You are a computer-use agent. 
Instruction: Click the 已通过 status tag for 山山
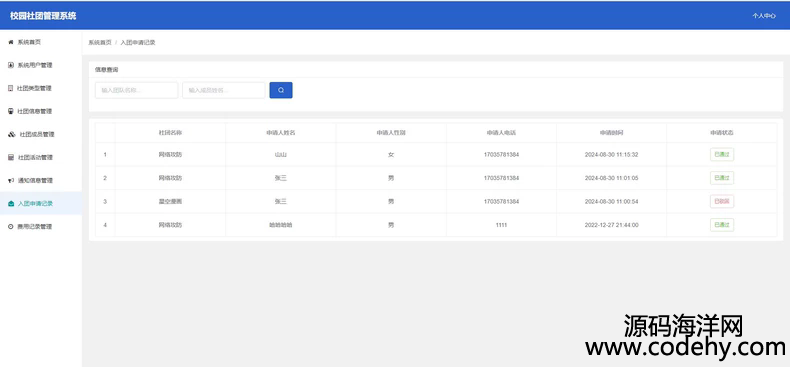[721, 155]
